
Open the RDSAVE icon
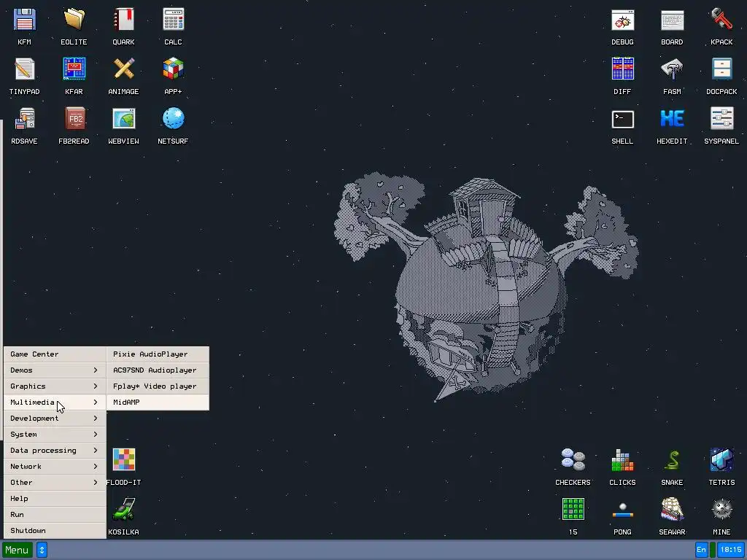coord(24,119)
